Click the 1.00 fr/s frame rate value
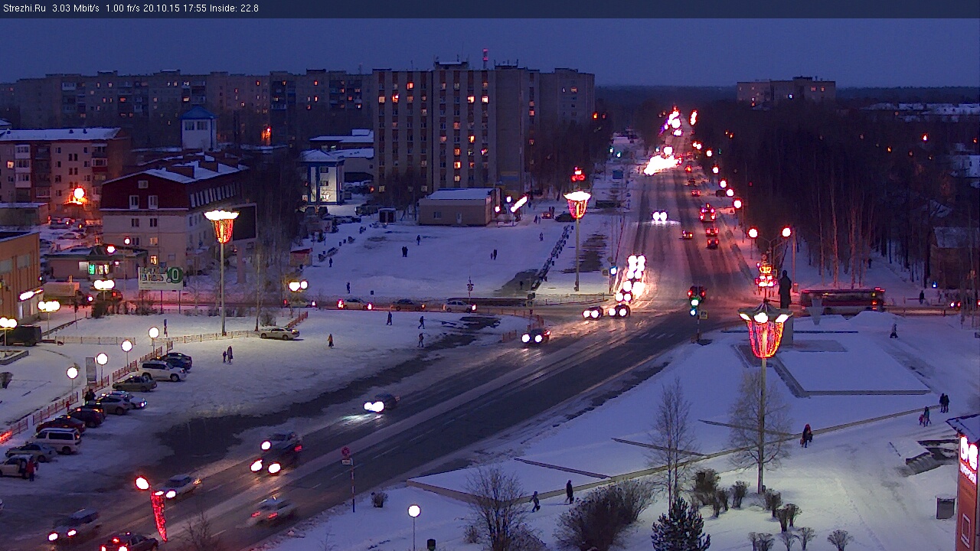Image resolution: width=980 pixels, height=551 pixels. pyautogui.click(x=123, y=8)
